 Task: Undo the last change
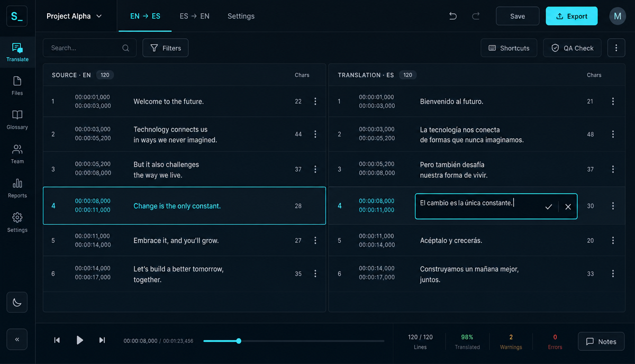point(453,16)
